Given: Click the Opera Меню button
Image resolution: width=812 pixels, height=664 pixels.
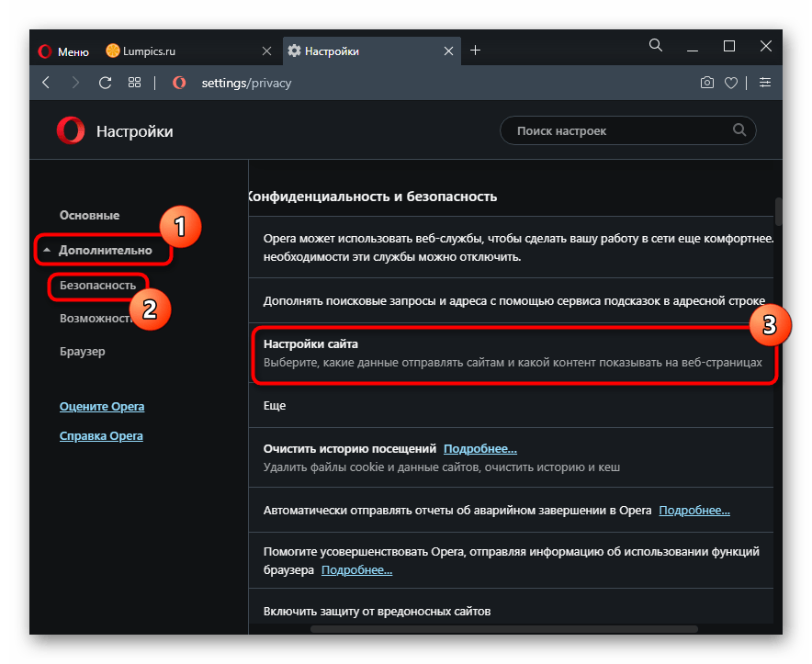Looking at the screenshot, I should pyautogui.click(x=64, y=51).
